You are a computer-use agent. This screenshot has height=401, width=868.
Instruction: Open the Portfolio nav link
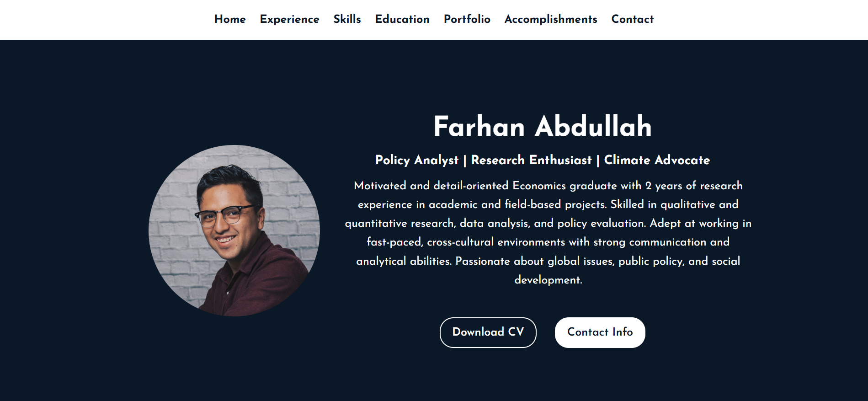pos(467,19)
